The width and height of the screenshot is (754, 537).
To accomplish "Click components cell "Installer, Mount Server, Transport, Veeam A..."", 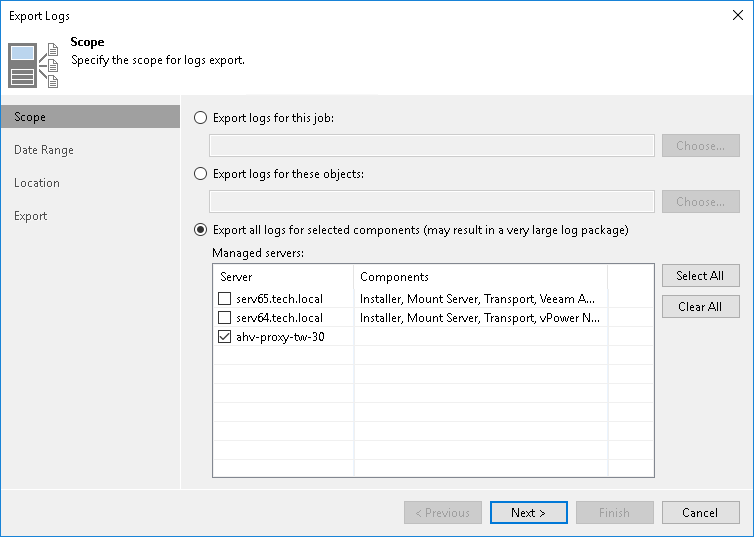I will [x=478, y=299].
